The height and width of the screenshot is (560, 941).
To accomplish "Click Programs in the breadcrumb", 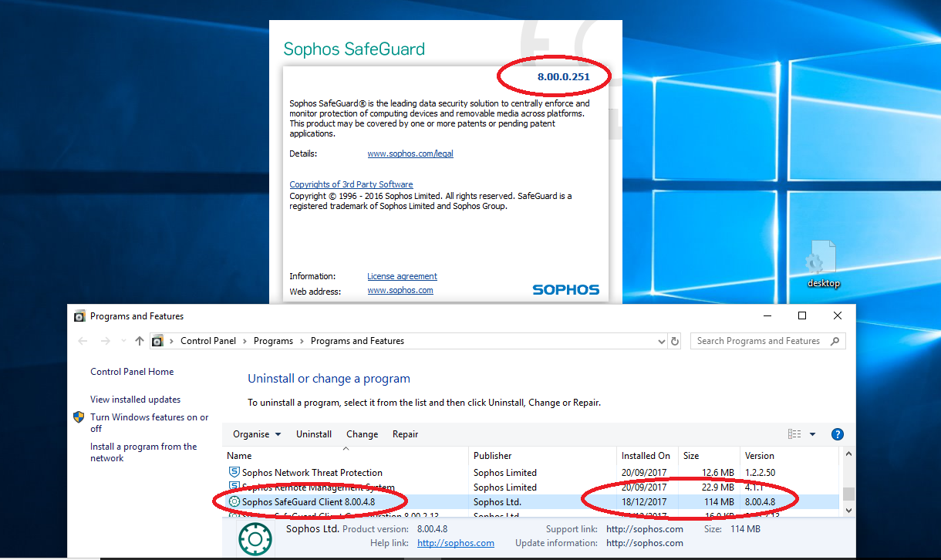I will tap(273, 341).
